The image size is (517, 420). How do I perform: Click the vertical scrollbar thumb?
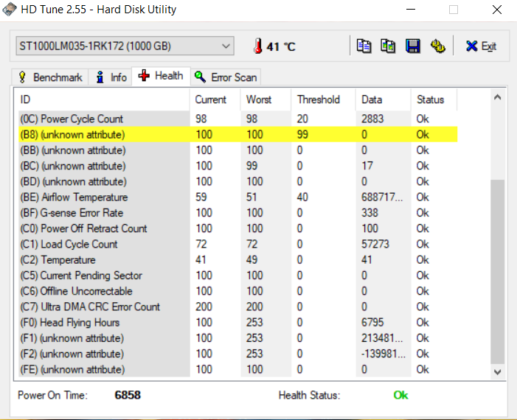click(498, 272)
